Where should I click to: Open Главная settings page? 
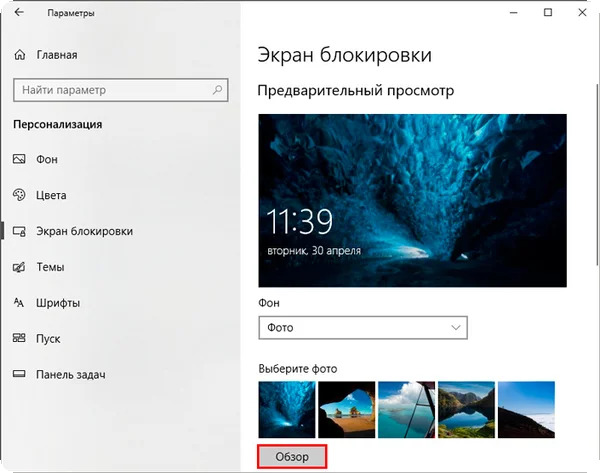click(57, 55)
